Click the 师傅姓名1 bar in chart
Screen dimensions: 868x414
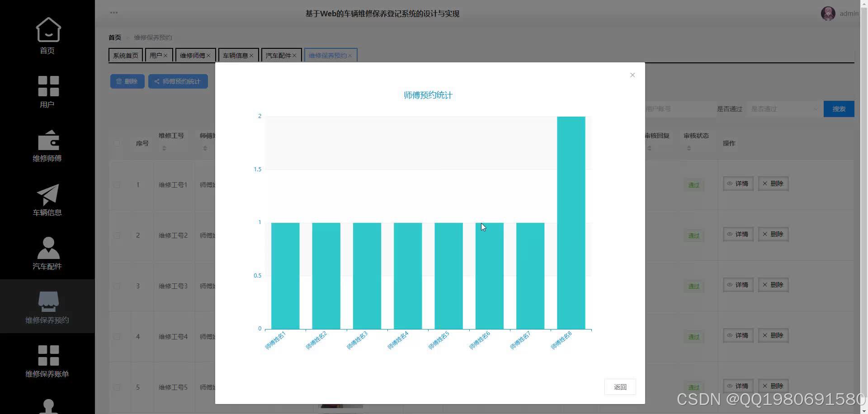click(285, 276)
